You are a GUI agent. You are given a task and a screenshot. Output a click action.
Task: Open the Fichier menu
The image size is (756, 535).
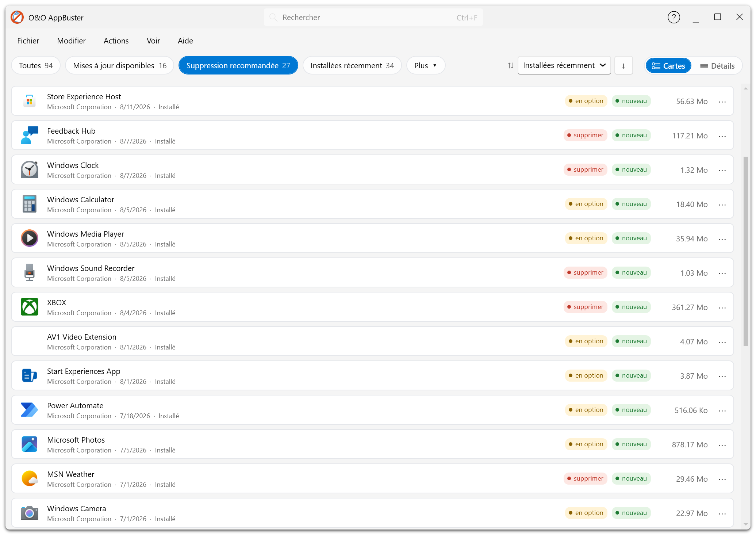click(28, 41)
